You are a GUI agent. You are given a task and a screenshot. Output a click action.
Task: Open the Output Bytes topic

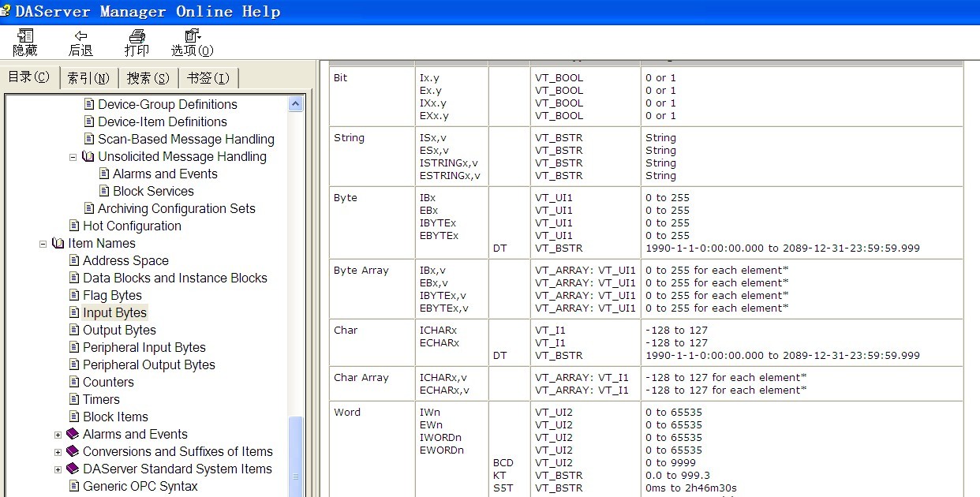[119, 330]
